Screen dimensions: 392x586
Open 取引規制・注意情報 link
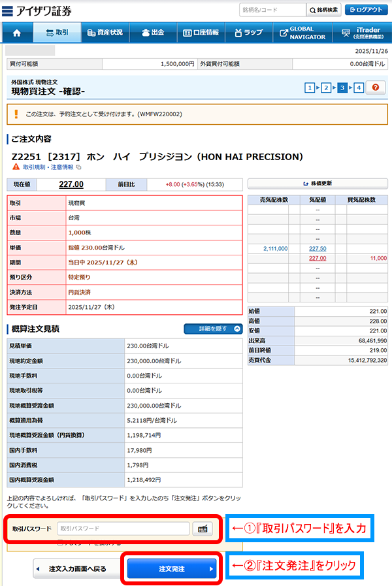(x=48, y=167)
